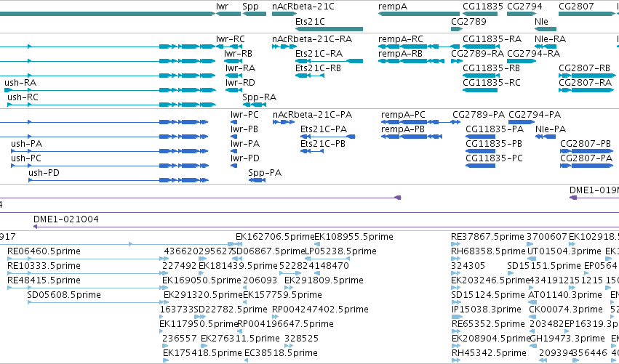Click the Ets21C gene label

310,22
